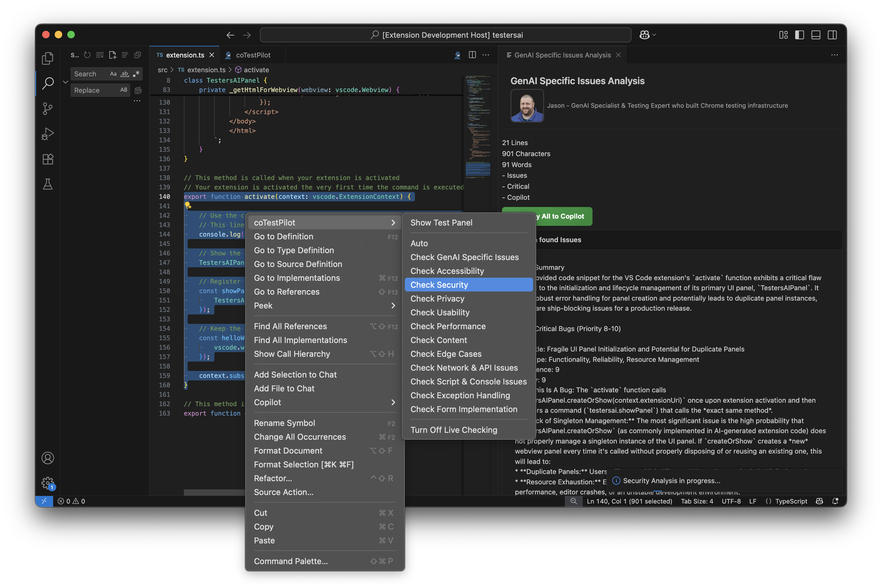Open Copilot status icon in status bar
The height and width of the screenshot is (588, 882).
tap(819, 501)
